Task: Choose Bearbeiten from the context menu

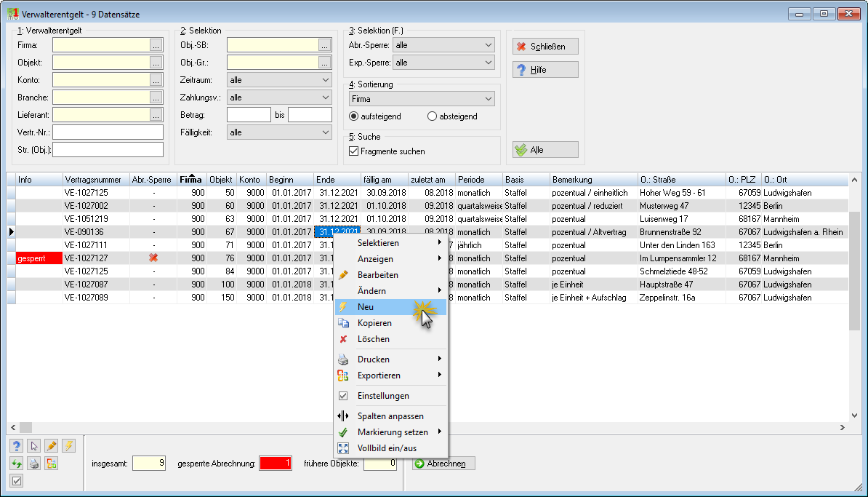Action: tap(391, 275)
